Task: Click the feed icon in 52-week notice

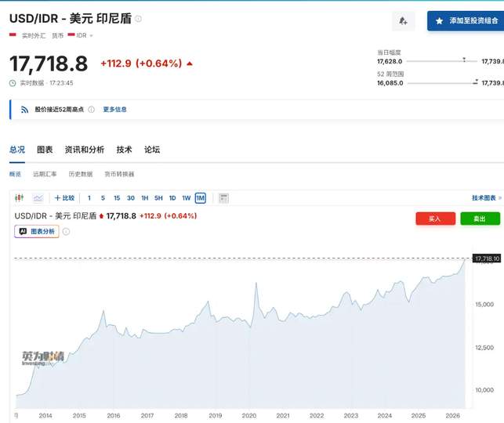Action: (x=25, y=110)
